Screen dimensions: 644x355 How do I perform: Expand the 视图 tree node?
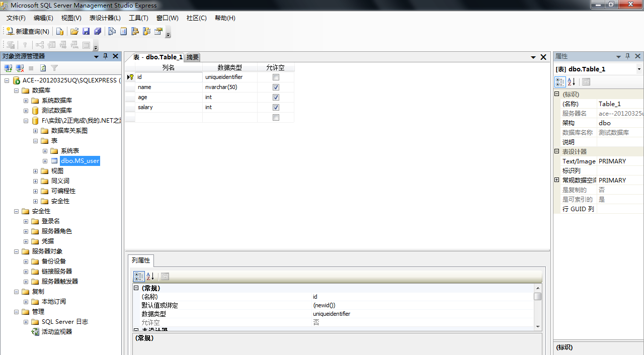pos(35,171)
